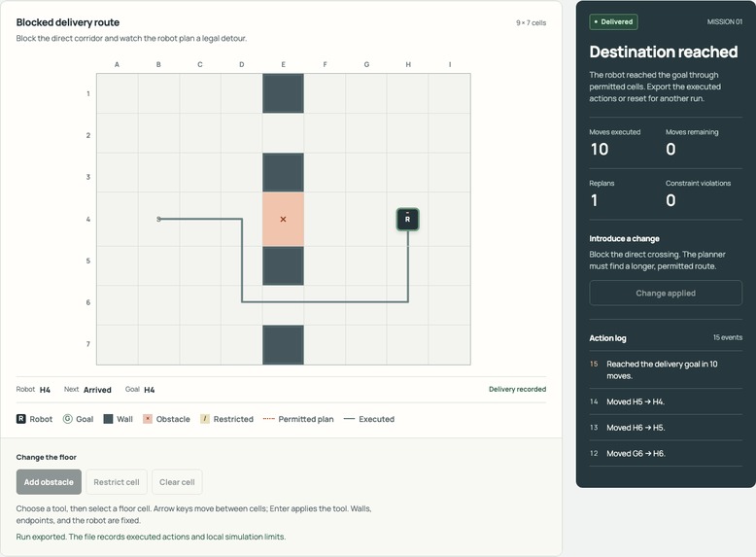
Task: Choose the Clear cell tool
Action: pyautogui.click(x=177, y=482)
